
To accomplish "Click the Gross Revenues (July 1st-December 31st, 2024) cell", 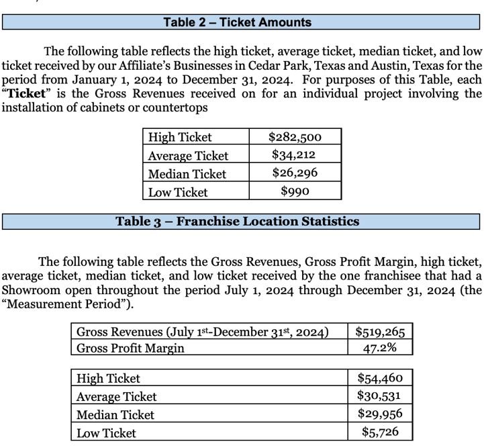I will point(202,332).
